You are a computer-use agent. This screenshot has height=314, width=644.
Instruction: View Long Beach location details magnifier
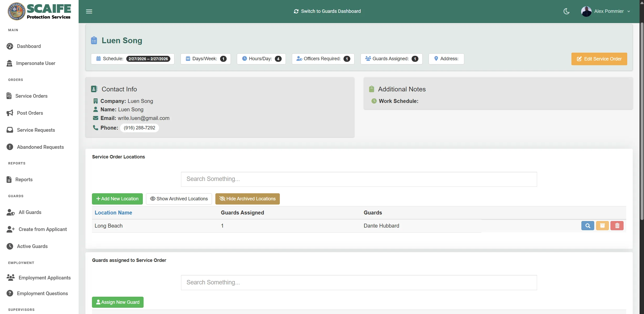(588, 226)
